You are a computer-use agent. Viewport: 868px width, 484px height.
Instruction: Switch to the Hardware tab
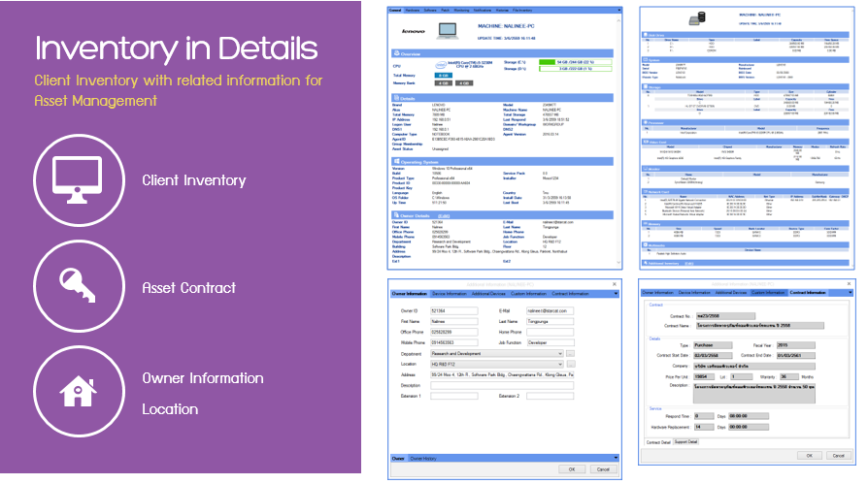point(415,12)
